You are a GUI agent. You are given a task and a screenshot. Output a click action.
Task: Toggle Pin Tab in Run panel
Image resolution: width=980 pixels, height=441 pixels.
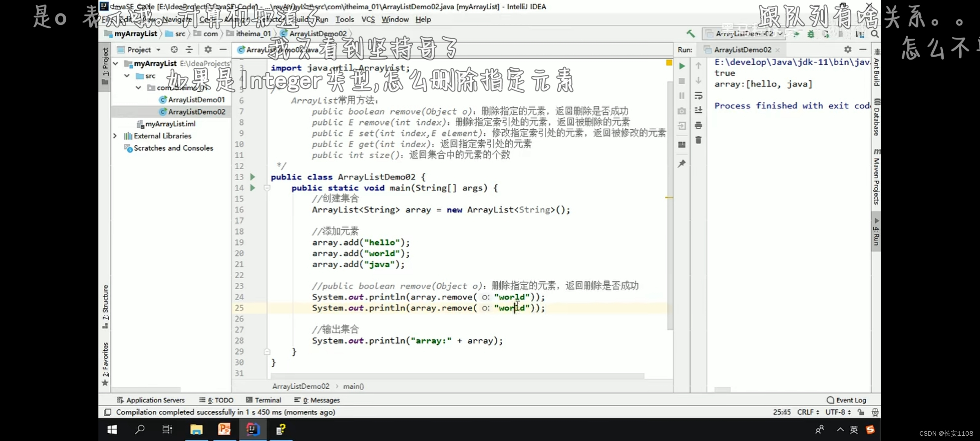(x=682, y=164)
